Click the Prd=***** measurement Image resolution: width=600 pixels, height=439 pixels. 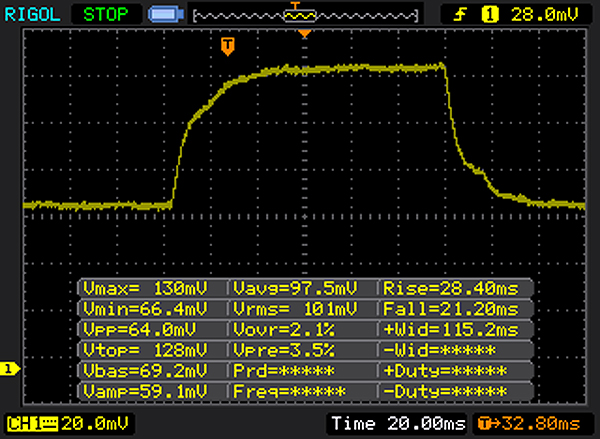(x=284, y=371)
